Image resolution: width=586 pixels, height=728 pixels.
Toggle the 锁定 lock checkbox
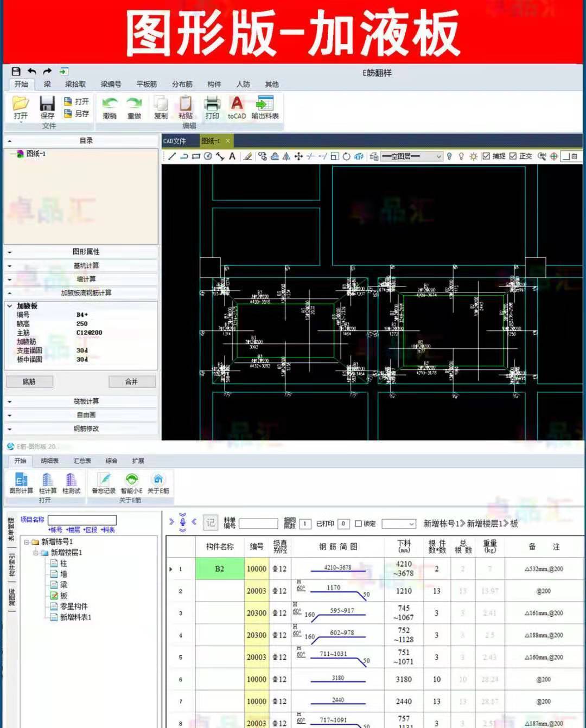click(x=358, y=523)
